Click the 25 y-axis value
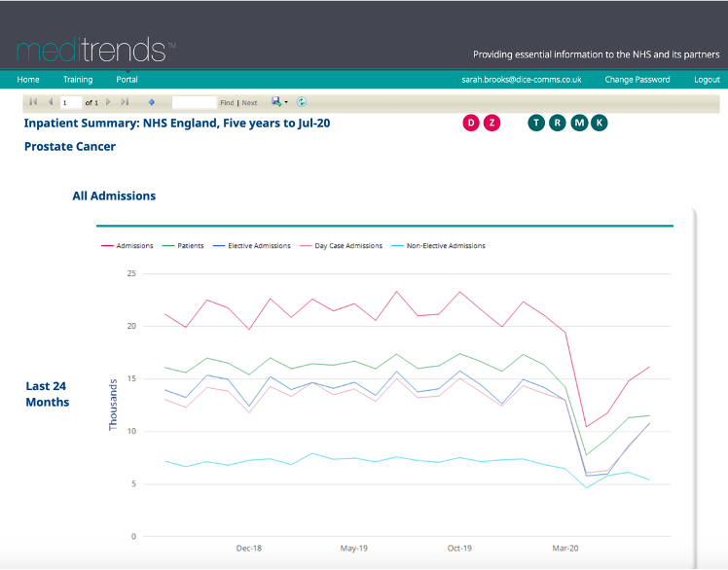 point(131,273)
